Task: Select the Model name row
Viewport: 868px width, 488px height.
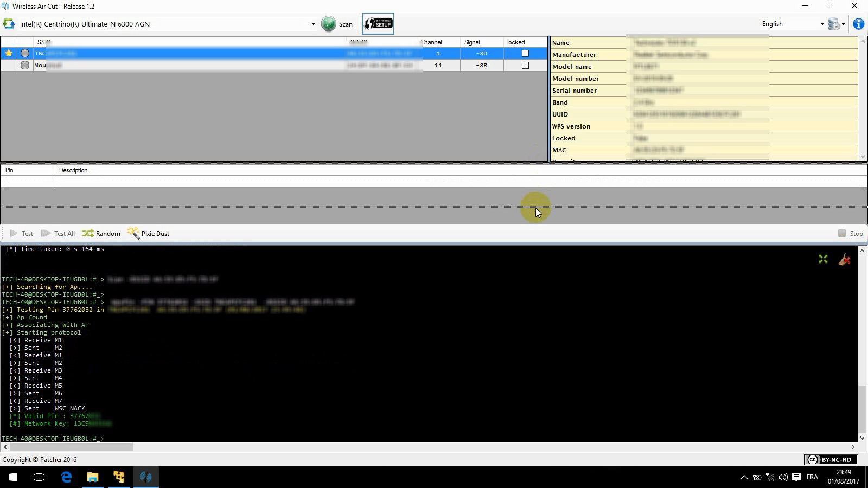Action: coord(704,67)
